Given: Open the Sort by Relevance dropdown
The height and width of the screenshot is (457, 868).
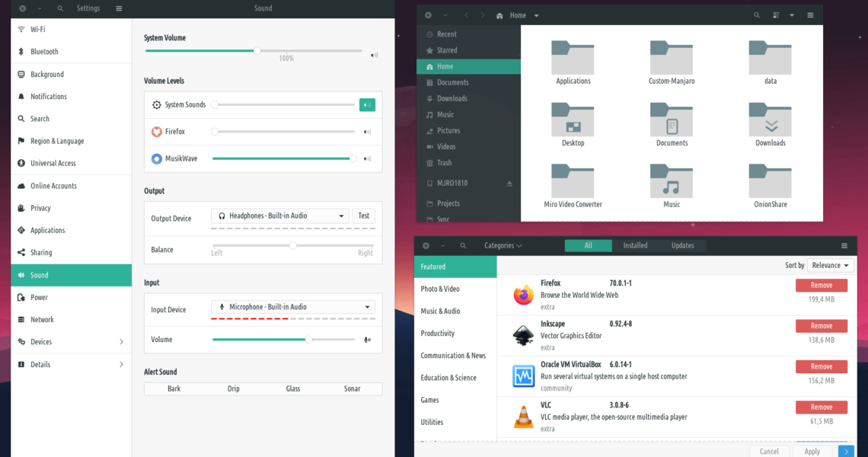Looking at the screenshot, I should point(830,266).
